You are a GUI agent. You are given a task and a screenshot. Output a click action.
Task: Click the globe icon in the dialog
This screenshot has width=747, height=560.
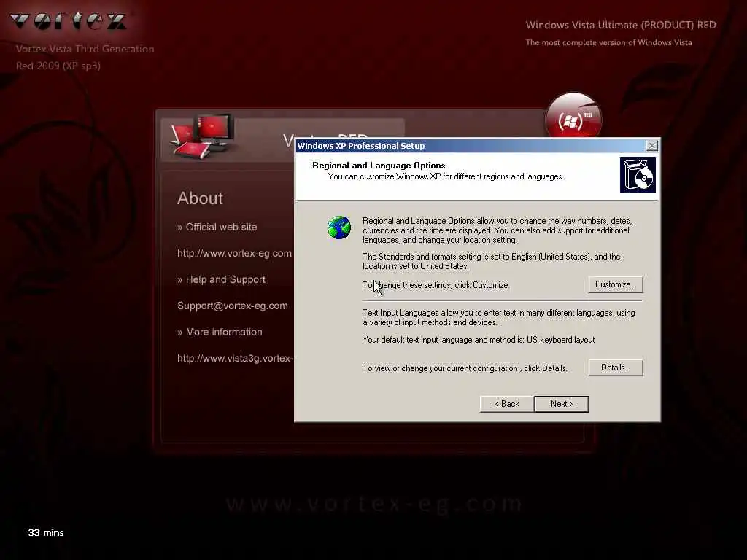click(338, 227)
